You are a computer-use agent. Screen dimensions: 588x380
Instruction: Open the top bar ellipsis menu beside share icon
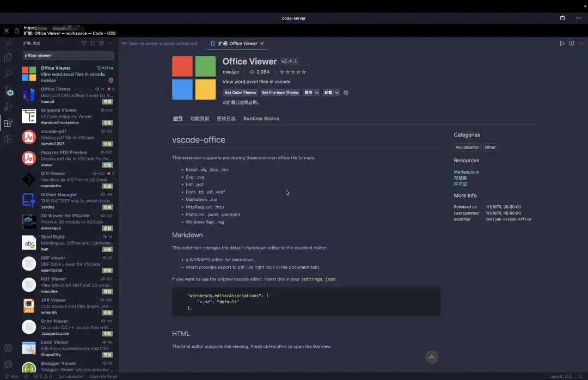pyautogui.click(x=579, y=18)
